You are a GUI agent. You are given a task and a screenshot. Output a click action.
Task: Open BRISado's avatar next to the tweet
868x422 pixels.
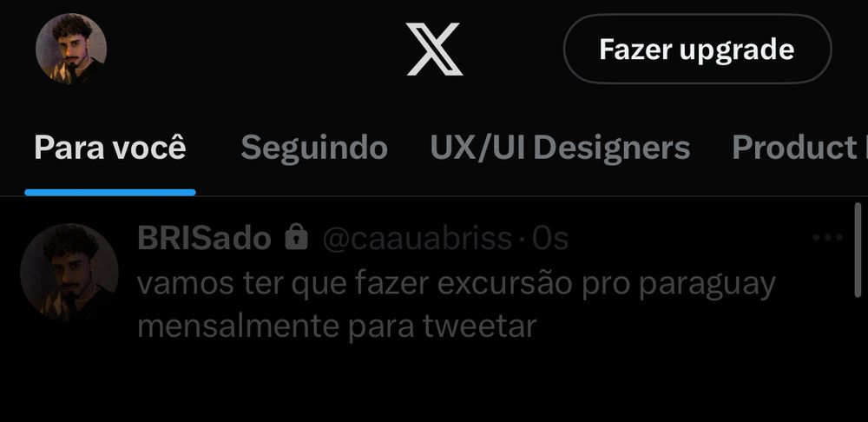tap(69, 273)
